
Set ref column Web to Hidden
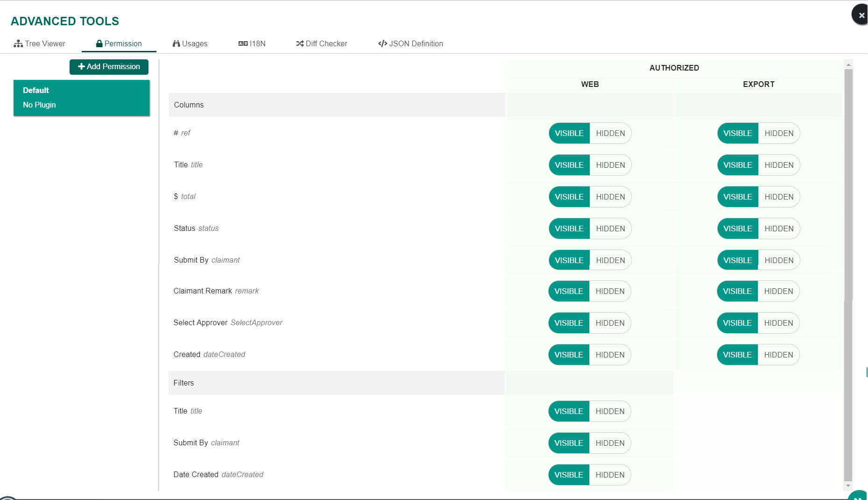pos(610,133)
